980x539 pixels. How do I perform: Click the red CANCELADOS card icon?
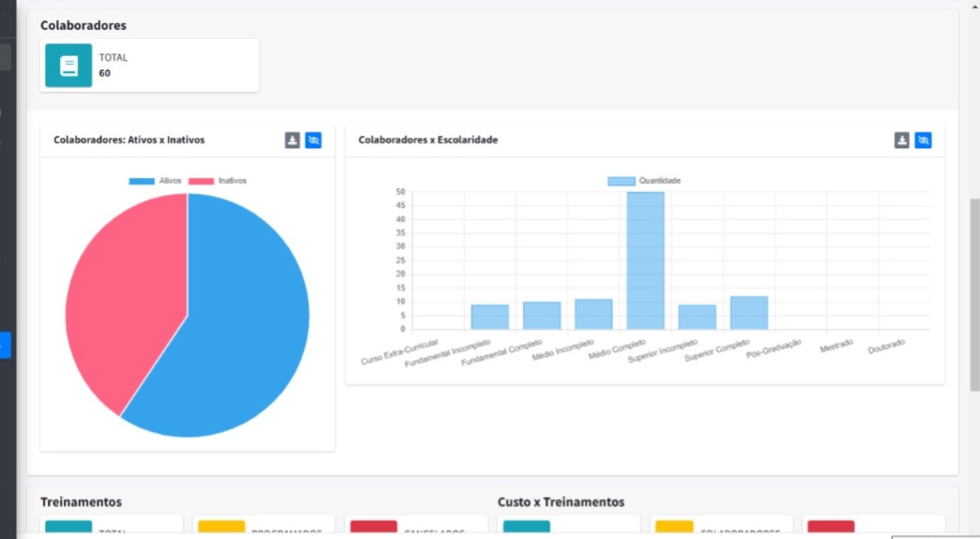pyautogui.click(x=374, y=526)
